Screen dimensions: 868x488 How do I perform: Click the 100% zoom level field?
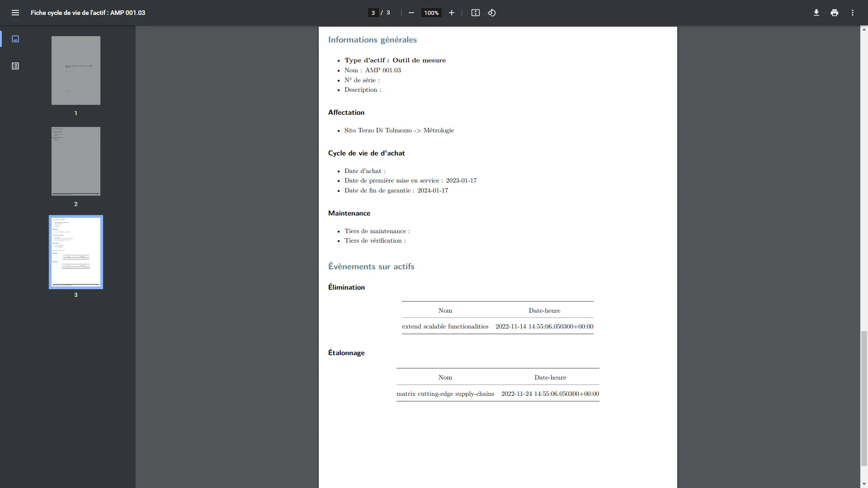pyautogui.click(x=431, y=13)
